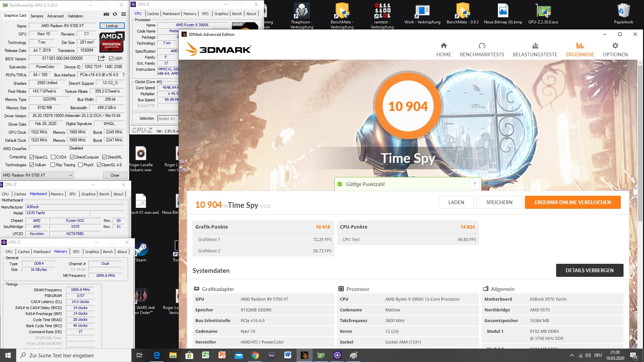Open 3DMark Home via house icon

click(x=443, y=46)
